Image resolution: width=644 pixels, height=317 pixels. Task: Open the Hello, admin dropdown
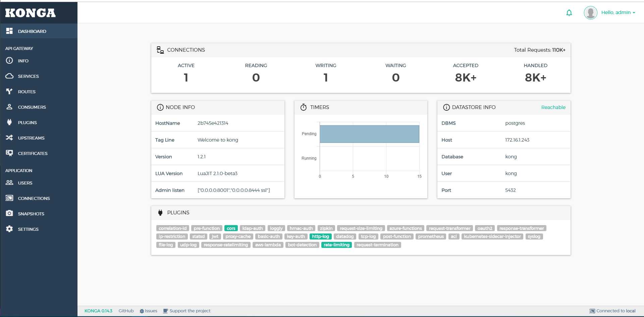pos(618,12)
